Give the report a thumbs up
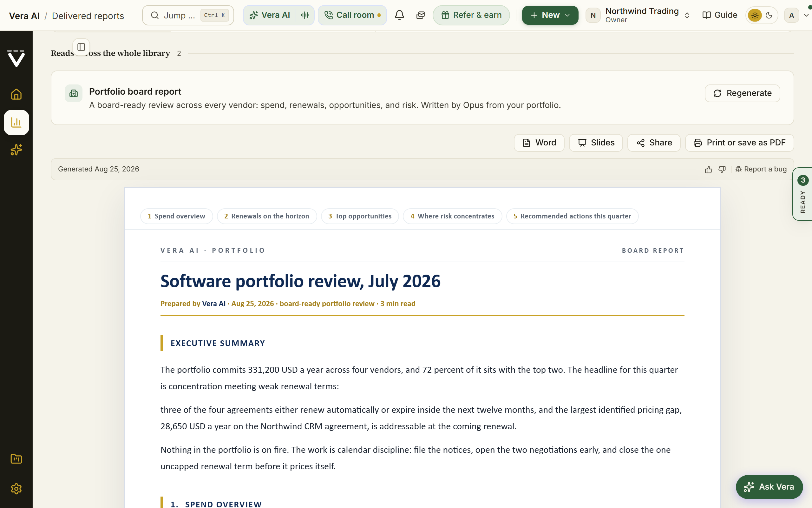Screen dimensions: 812x508 (x=708, y=169)
